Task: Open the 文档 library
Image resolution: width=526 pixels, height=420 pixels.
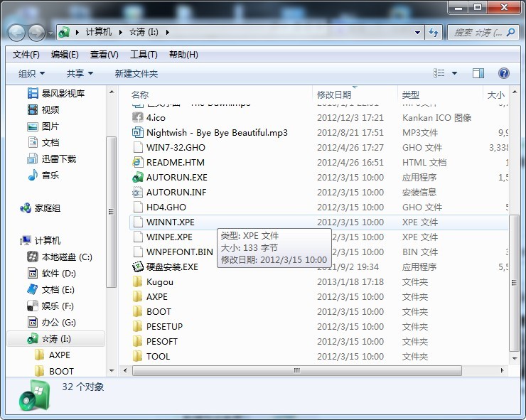Action: pos(43,142)
